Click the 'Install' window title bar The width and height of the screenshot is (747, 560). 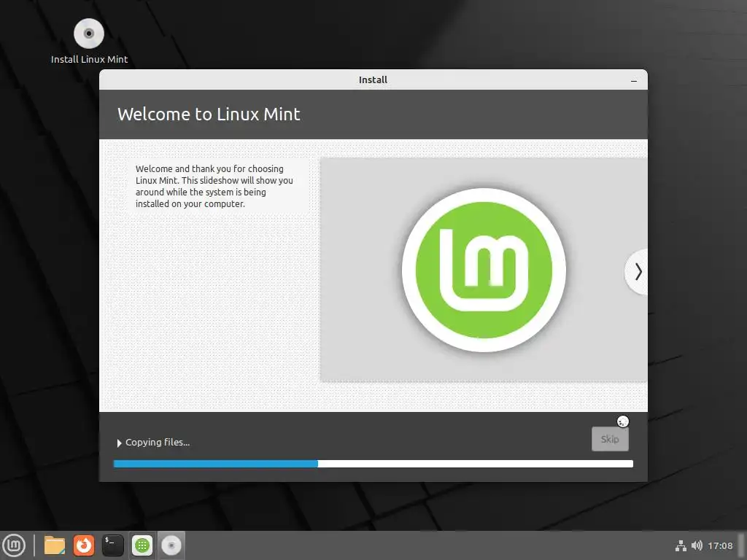pyautogui.click(x=373, y=80)
